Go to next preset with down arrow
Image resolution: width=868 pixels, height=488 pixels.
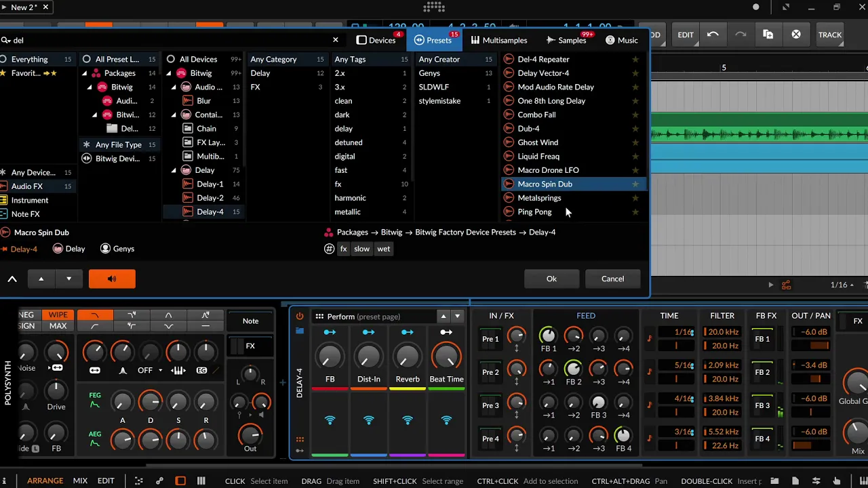point(68,279)
